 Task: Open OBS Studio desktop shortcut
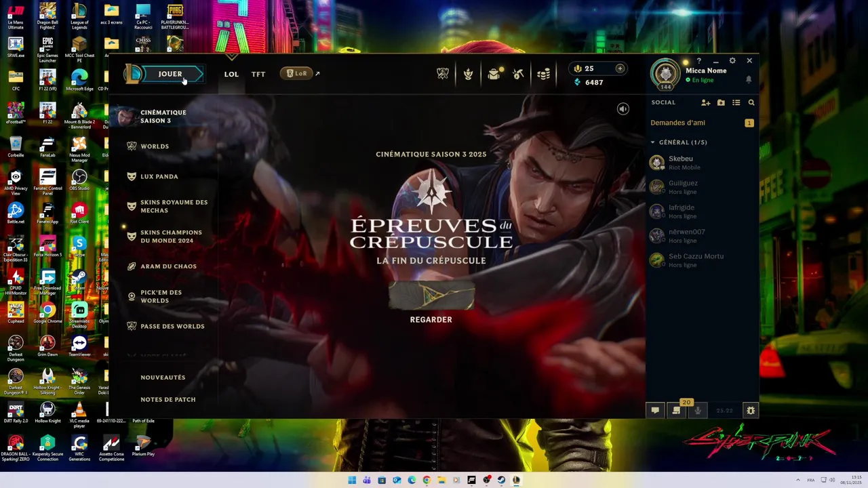coord(79,180)
